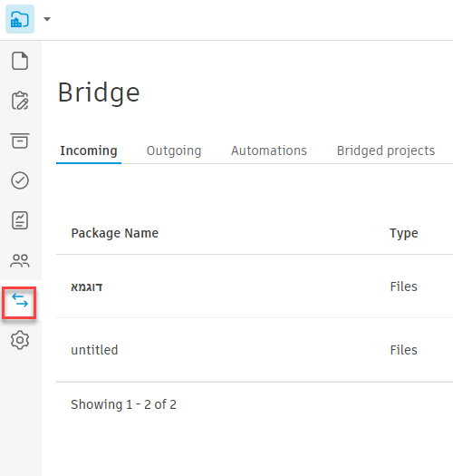453x476 pixels.
Task: Expand the product switcher dropdown arrow
Action: [x=47, y=19]
